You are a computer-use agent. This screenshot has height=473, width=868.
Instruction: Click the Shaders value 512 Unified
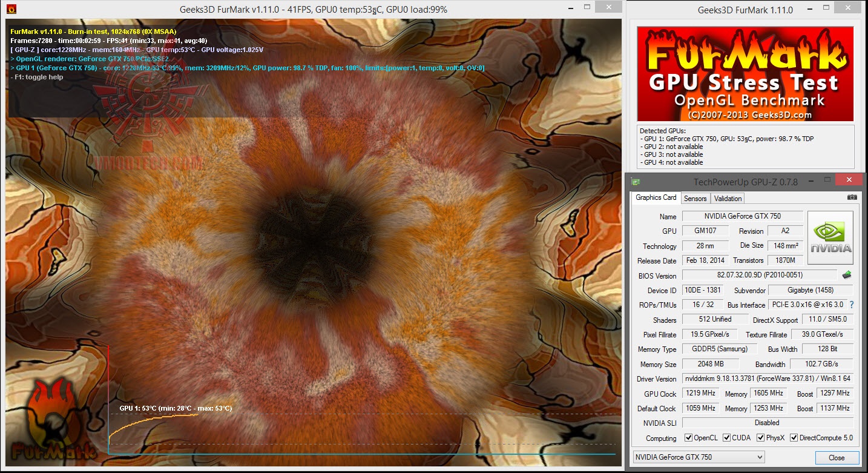tap(715, 319)
